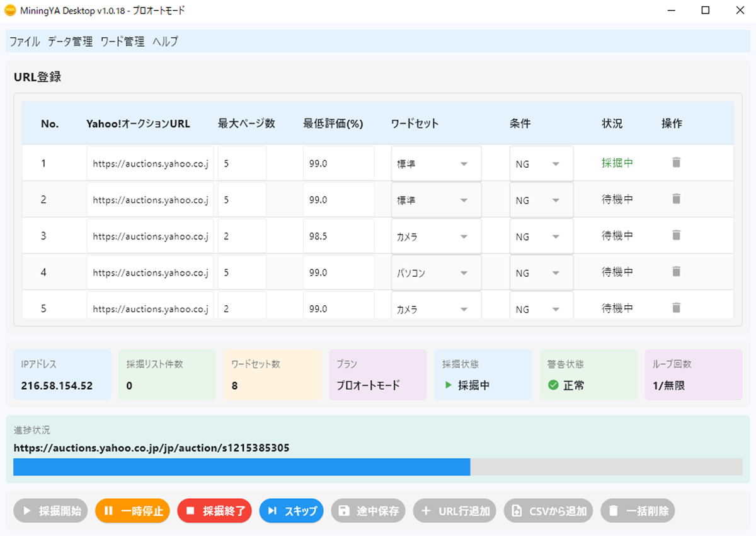Click the blue スキップ button
The width and height of the screenshot is (756, 536).
click(x=291, y=511)
